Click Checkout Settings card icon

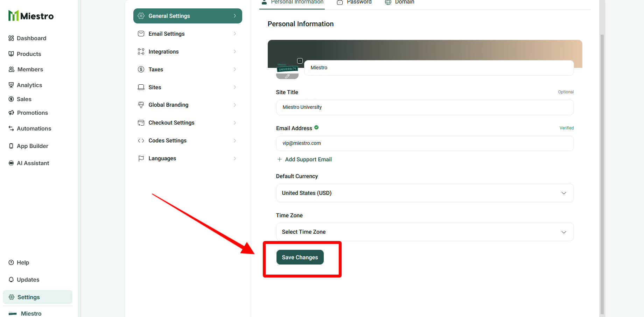coord(141,122)
